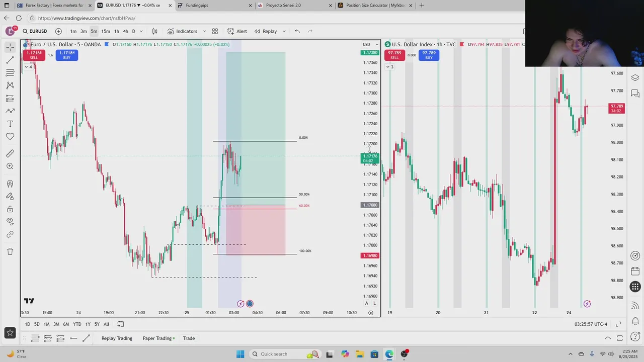The image size is (644, 362).
Task: Select the 3m timeframe
Action: tap(84, 31)
